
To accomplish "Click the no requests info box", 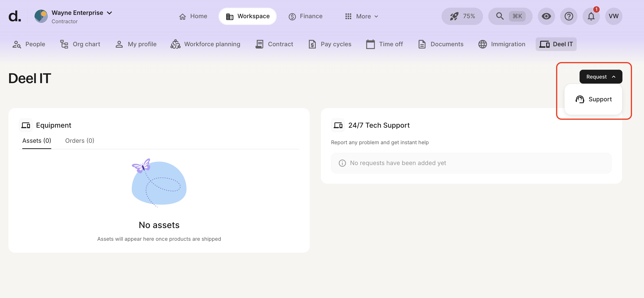I will [x=471, y=163].
